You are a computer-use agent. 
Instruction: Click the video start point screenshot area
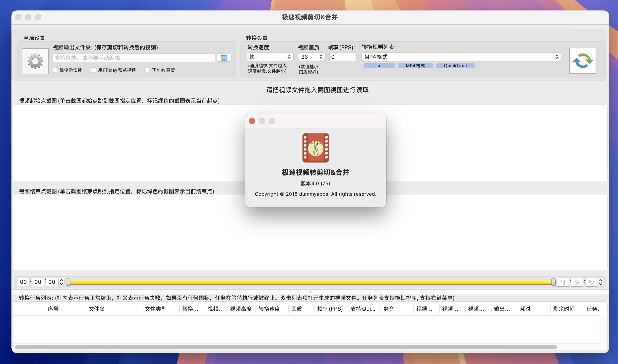coord(310,143)
